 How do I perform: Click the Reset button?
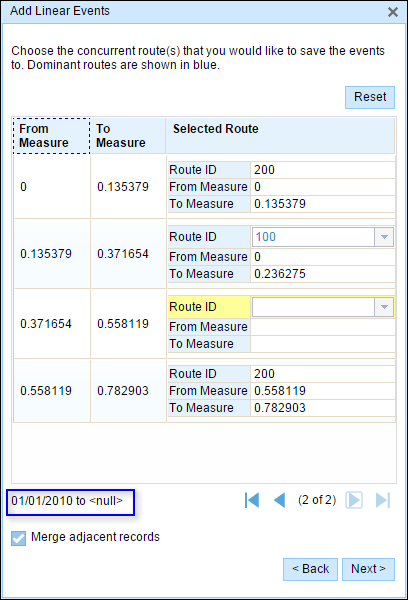(370, 97)
